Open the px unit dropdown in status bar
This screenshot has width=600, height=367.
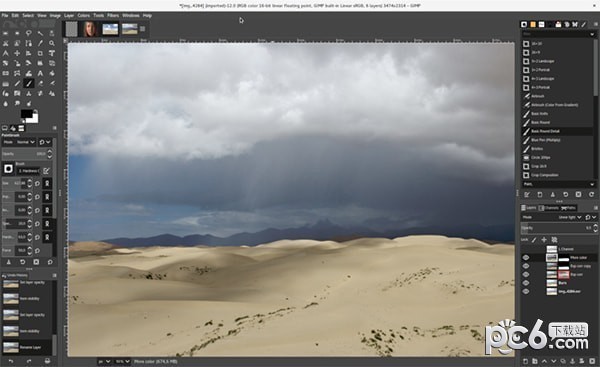coord(104,361)
